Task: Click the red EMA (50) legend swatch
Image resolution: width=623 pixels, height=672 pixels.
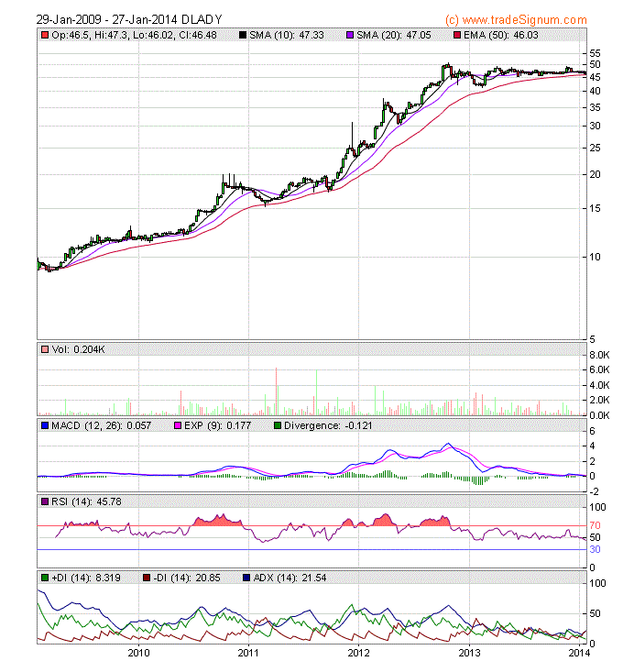Action: (x=457, y=35)
